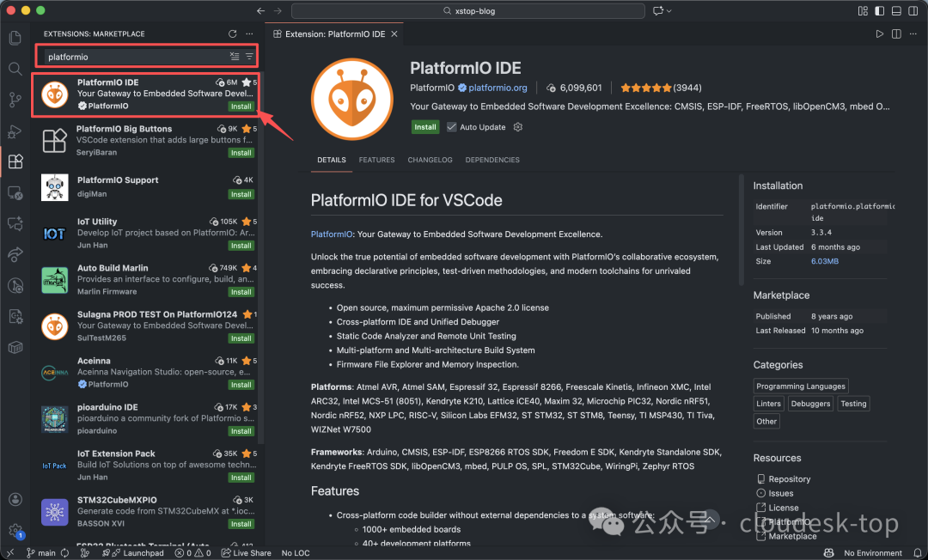Click the xstop-blog command center search

tap(468, 10)
